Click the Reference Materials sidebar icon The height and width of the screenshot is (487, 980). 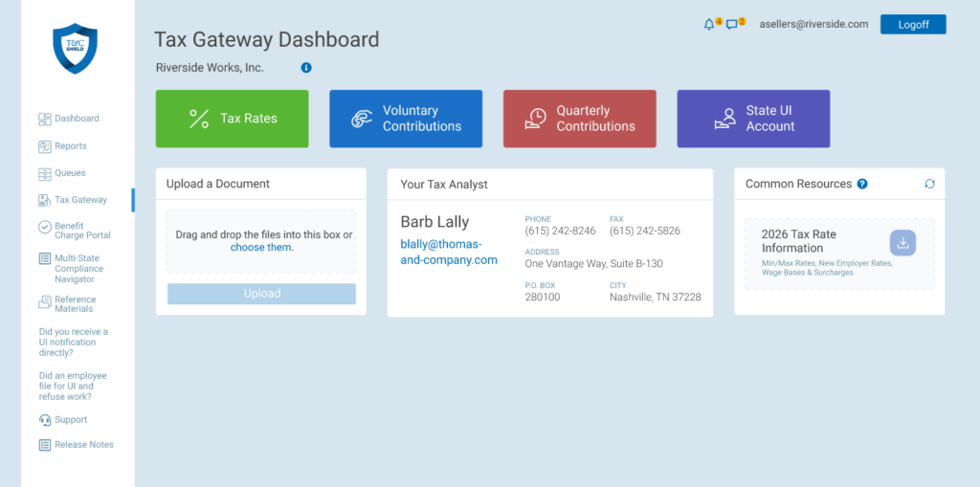[44, 302]
